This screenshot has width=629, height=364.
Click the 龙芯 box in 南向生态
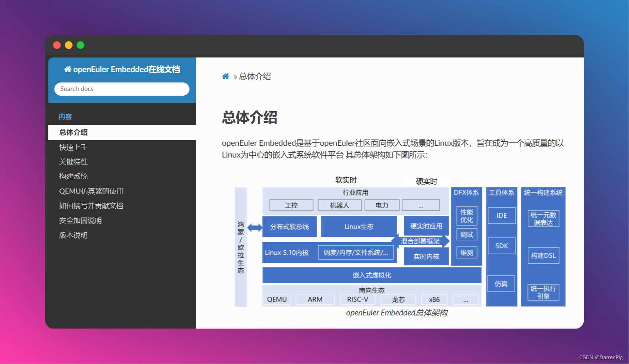398,300
